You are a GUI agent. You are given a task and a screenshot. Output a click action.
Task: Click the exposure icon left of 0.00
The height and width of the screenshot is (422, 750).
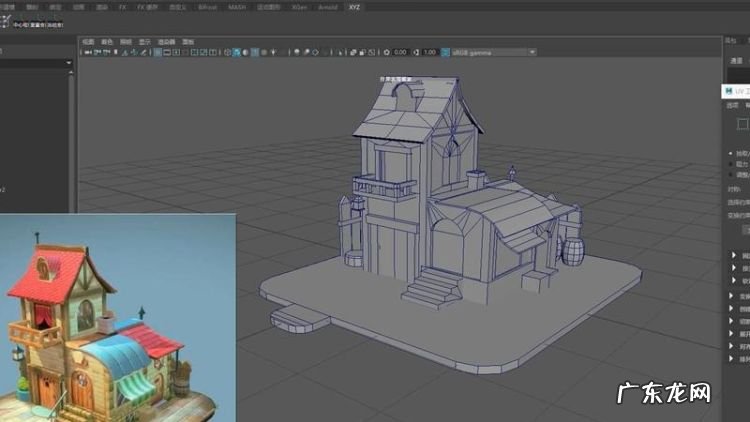[386, 52]
